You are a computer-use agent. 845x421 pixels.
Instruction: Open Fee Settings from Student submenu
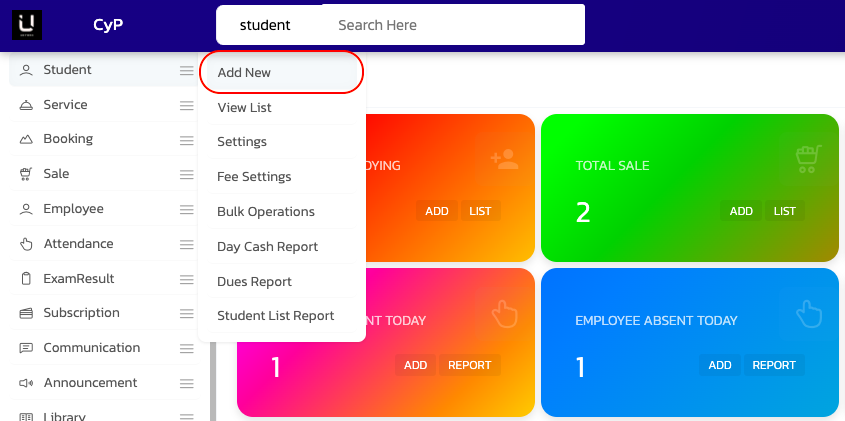(x=254, y=177)
